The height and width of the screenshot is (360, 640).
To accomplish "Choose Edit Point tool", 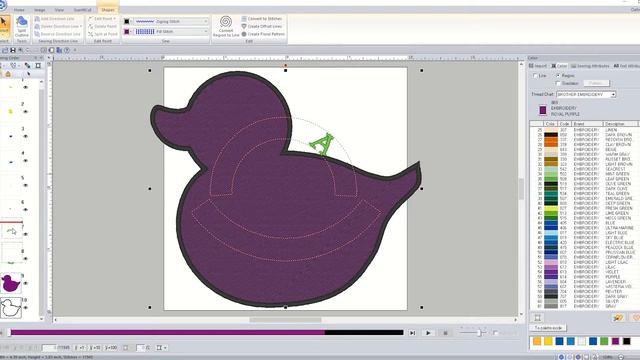I will click(102, 19).
